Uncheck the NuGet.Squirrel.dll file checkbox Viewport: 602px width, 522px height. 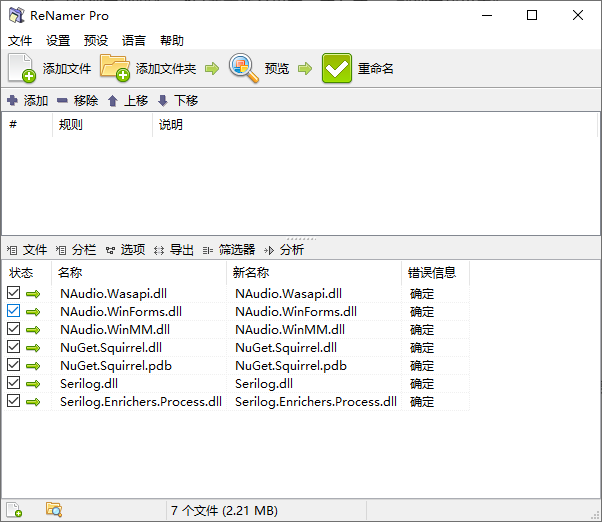[x=13, y=347]
